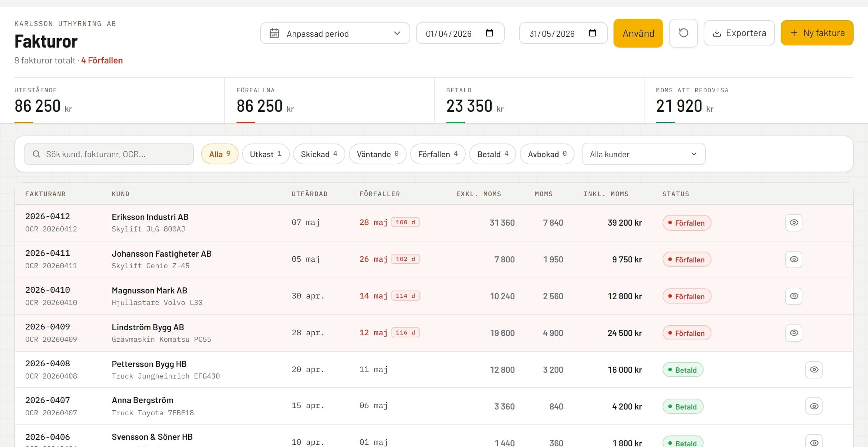This screenshot has height=447, width=868.
Task: Click the 100 d overdue badge
Action: (406, 222)
